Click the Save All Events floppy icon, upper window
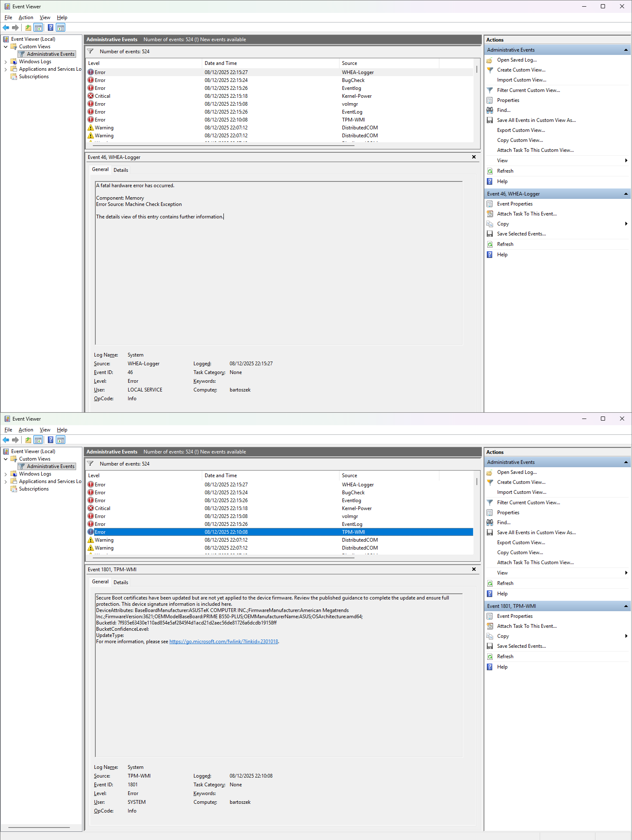 (x=490, y=120)
